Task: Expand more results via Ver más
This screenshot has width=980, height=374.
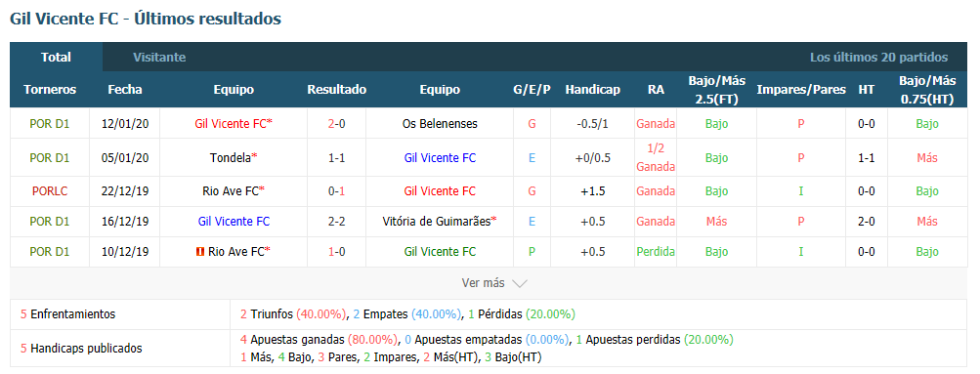Action: pyautogui.click(x=493, y=283)
